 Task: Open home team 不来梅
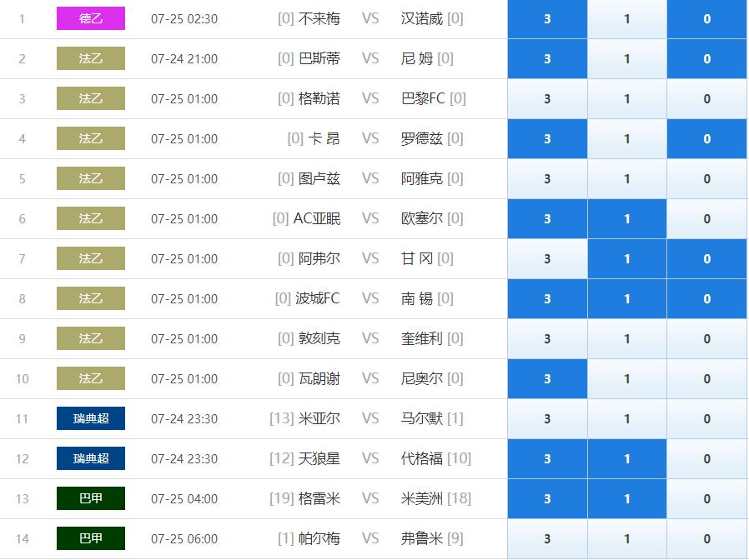pyautogui.click(x=319, y=18)
